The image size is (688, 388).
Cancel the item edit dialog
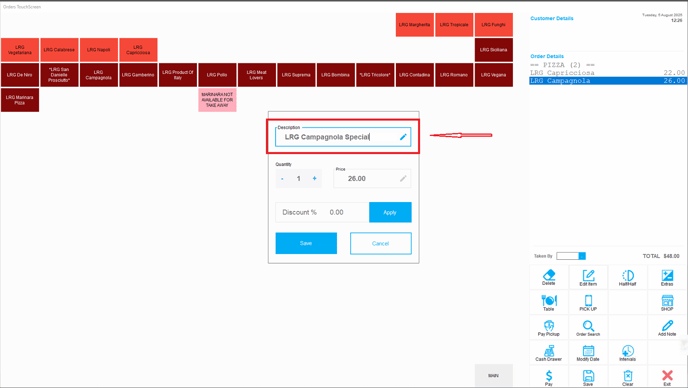pos(380,243)
